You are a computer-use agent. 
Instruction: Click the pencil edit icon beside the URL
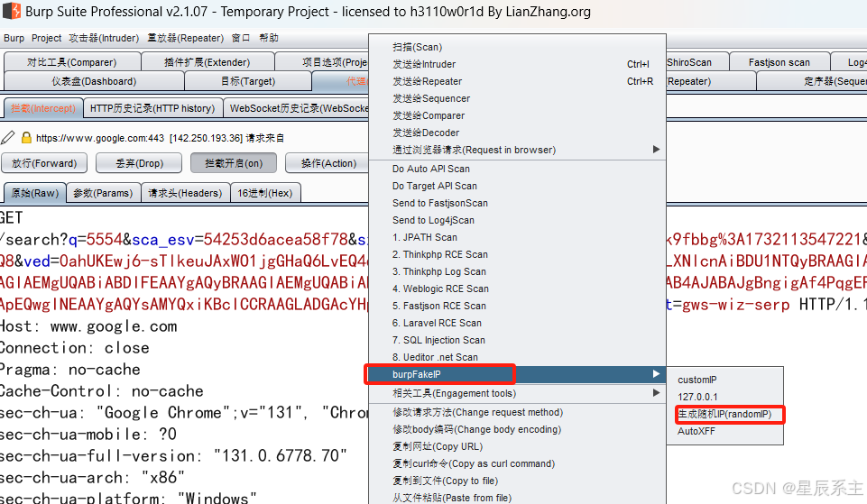click(8, 137)
